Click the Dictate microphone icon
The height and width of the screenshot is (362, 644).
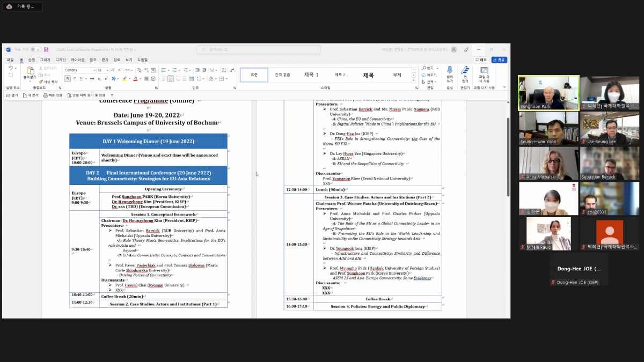click(450, 70)
